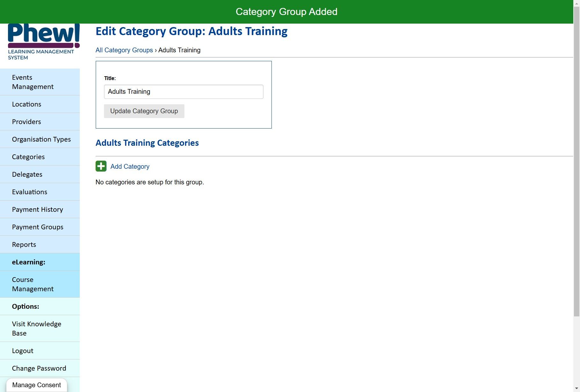
Task: Click Visit Knowledge Base
Action: point(37,329)
